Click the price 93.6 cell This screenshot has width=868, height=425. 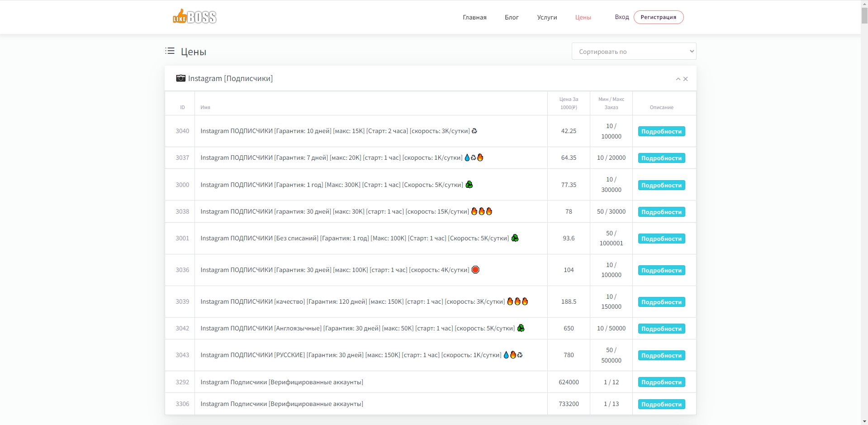click(569, 238)
